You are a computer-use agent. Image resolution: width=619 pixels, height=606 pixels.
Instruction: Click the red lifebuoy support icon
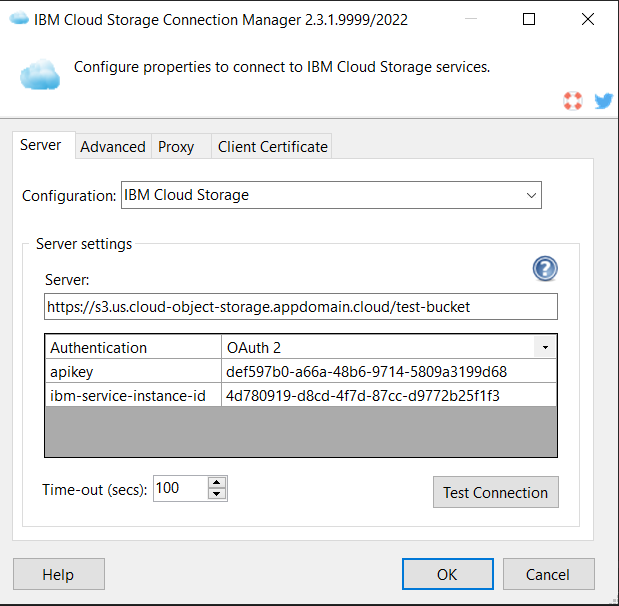pyautogui.click(x=573, y=101)
